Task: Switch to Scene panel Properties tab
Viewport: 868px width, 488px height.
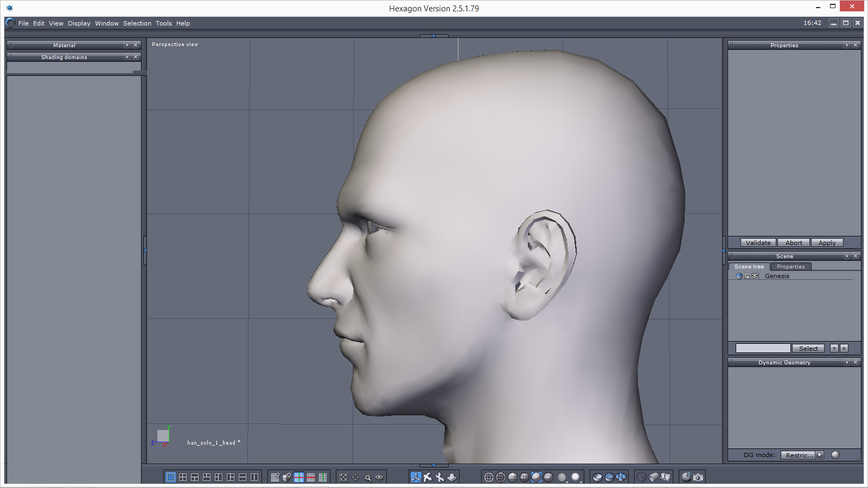Action: [790, 266]
